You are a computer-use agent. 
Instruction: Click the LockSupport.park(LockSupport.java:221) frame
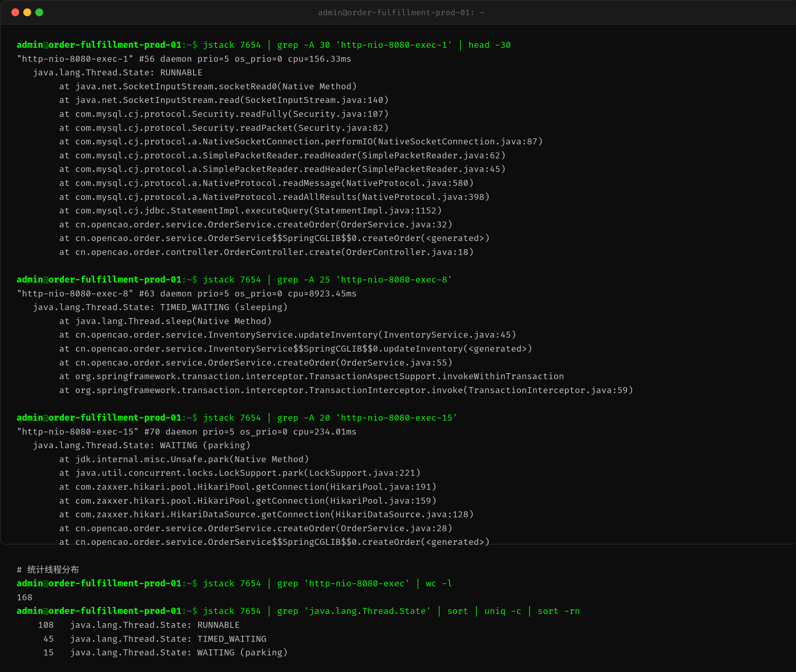(x=240, y=473)
